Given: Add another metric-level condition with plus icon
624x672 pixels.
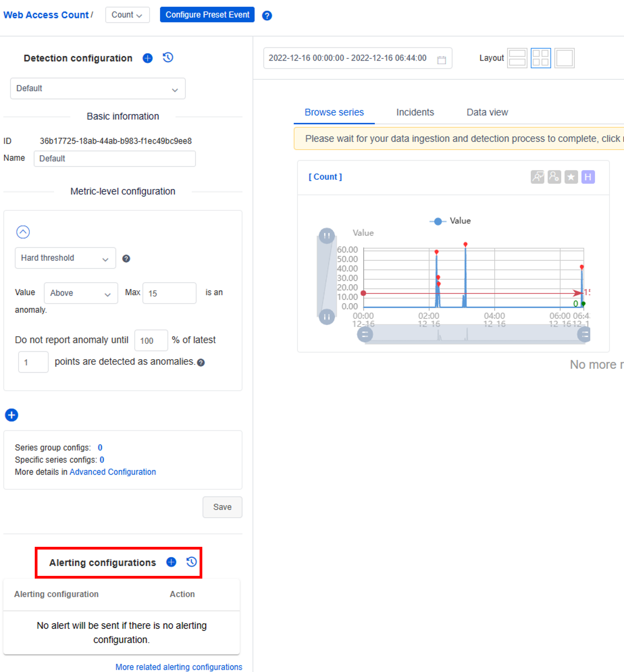Looking at the screenshot, I should point(11,415).
